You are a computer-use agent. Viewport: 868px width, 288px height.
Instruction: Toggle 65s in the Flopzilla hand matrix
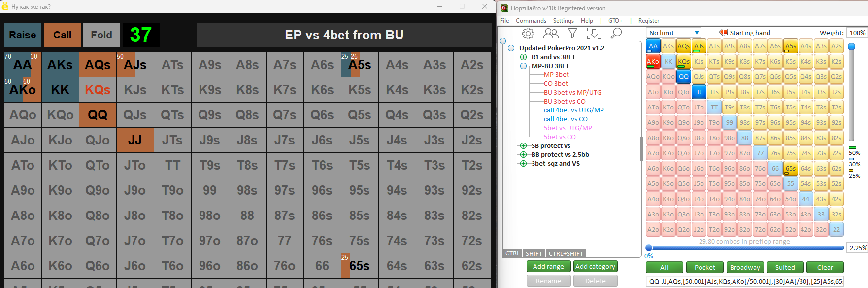pos(791,169)
